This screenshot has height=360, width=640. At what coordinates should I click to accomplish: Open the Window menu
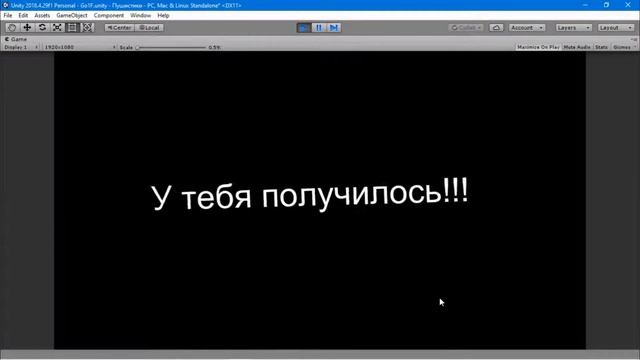[140, 16]
